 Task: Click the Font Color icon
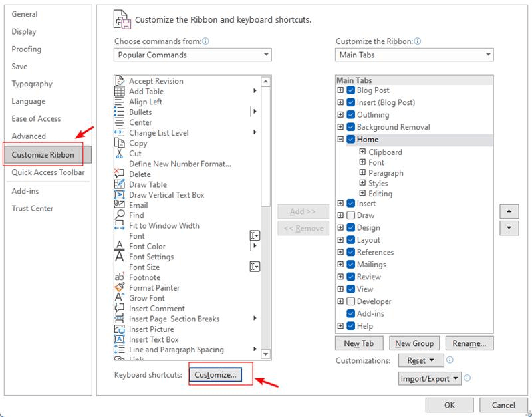(120, 246)
